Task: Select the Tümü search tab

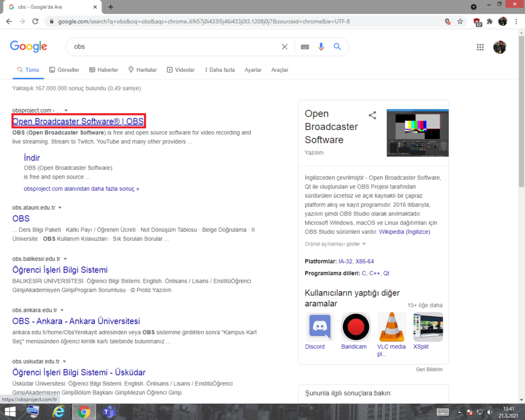Action: [28, 70]
